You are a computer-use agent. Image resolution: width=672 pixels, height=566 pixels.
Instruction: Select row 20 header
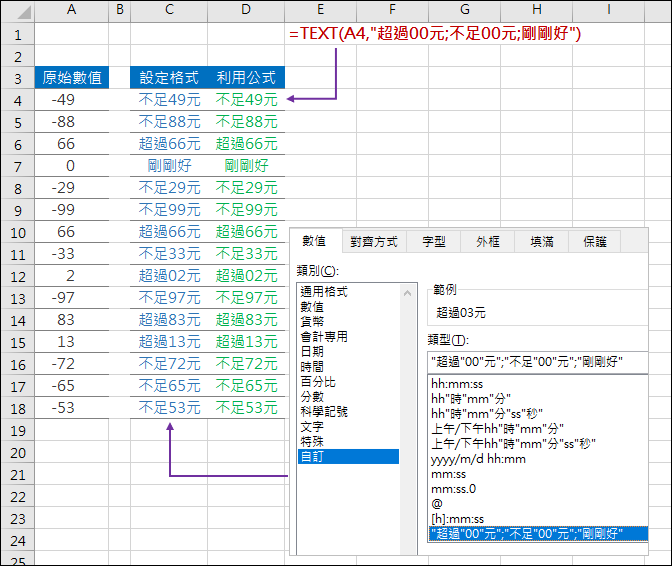(18, 452)
